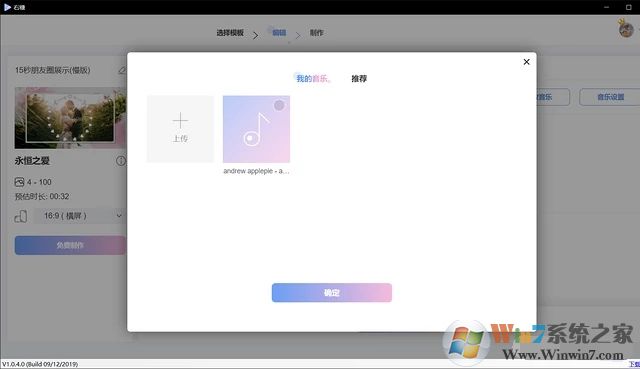
Task: Click the 免费制作 button
Action: [x=70, y=245]
